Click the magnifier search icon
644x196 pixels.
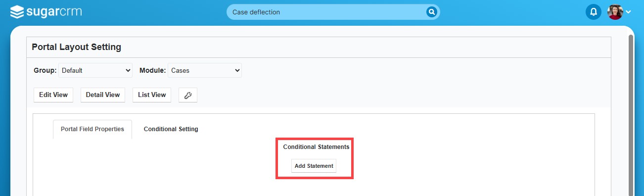point(431,12)
